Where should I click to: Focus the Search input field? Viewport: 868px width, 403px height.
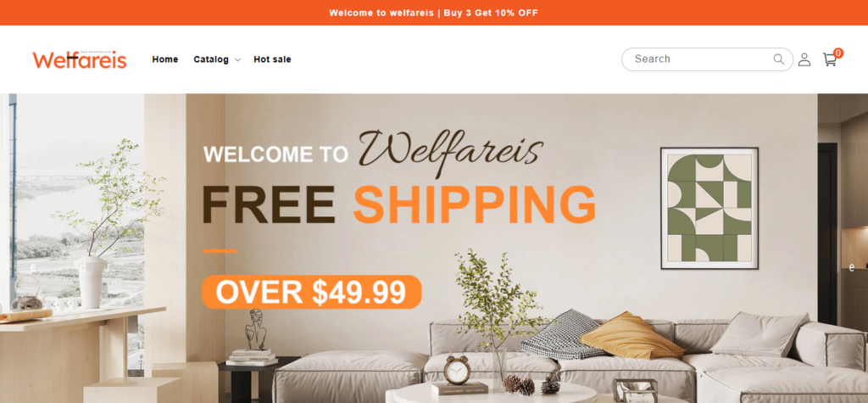point(707,59)
